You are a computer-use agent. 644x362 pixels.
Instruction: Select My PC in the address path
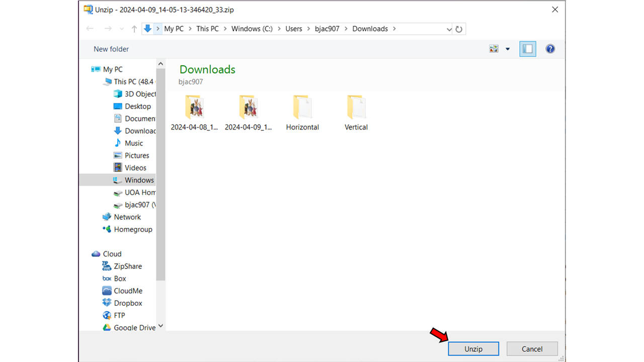click(x=174, y=29)
